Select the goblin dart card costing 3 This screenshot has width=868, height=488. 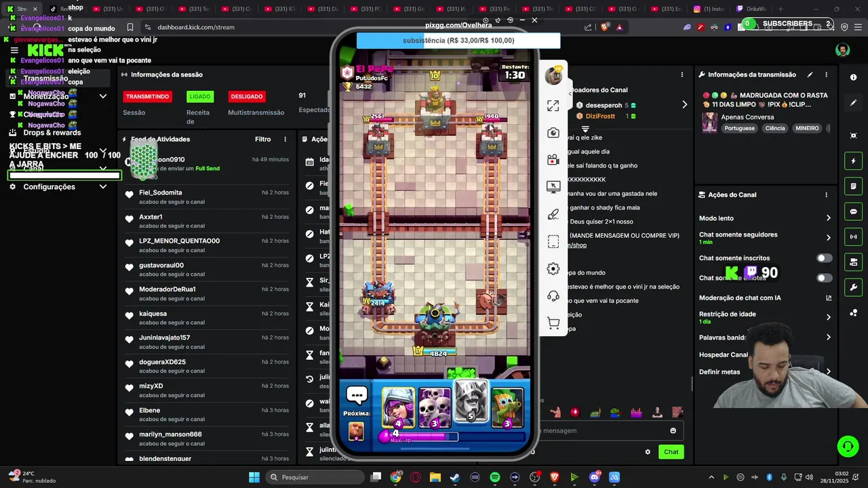[x=507, y=408]
